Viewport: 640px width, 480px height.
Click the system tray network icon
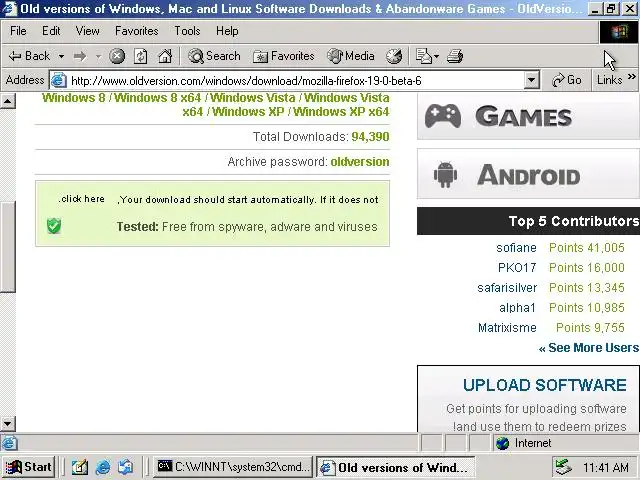point(564,467)
